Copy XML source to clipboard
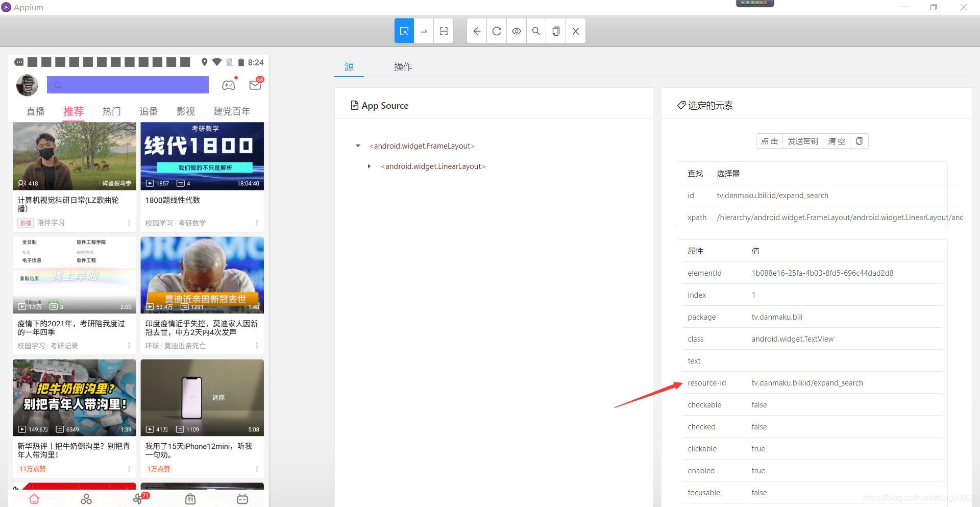Image resolution: width=980 pixels, height=507 pixels. click(556, 31)
